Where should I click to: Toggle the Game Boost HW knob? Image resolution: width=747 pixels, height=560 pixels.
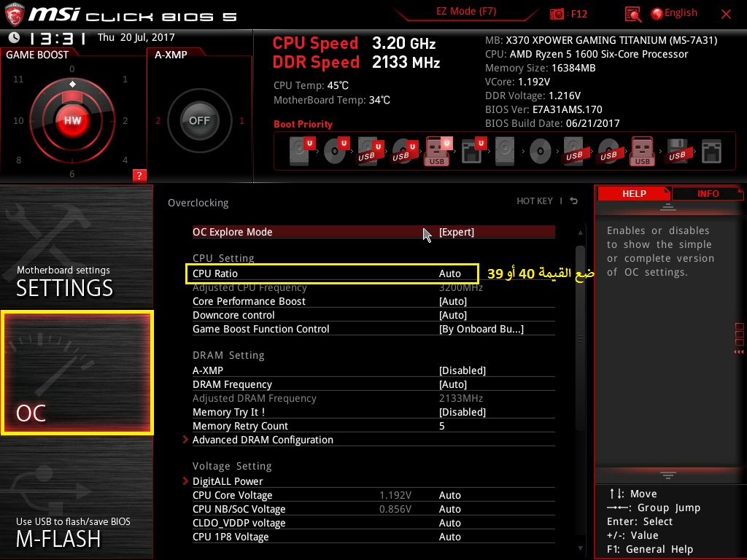pyautogui.click(x=72, y=120)
